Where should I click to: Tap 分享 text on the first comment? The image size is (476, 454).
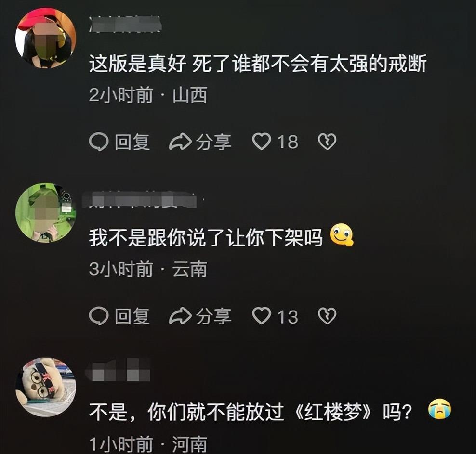[x=214, y=142]
